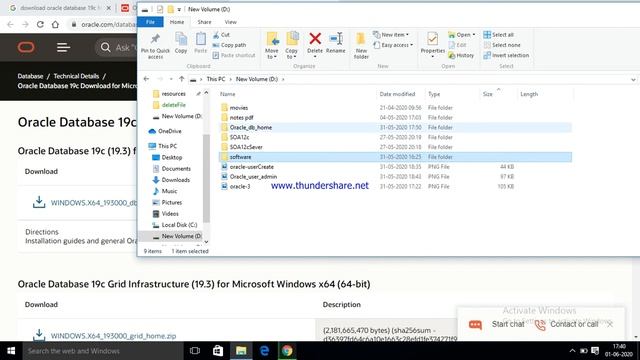The height and width of the screenshot is (360, 640).
Task: Go back in File Explorer
Action: coord(146,79)
